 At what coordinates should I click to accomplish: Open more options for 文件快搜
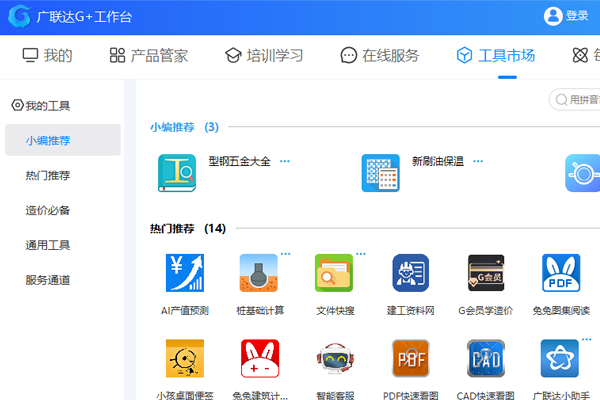(x=361, y=254)
